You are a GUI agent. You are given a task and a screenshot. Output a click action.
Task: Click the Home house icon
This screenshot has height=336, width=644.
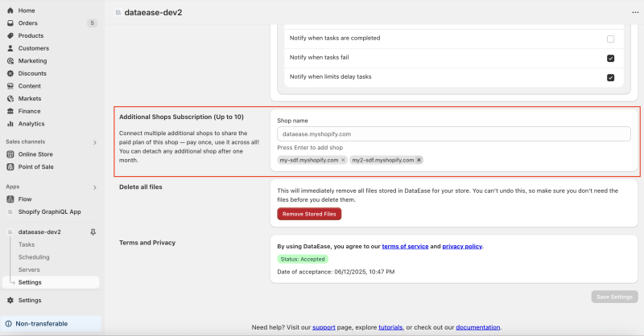(10, 10)
